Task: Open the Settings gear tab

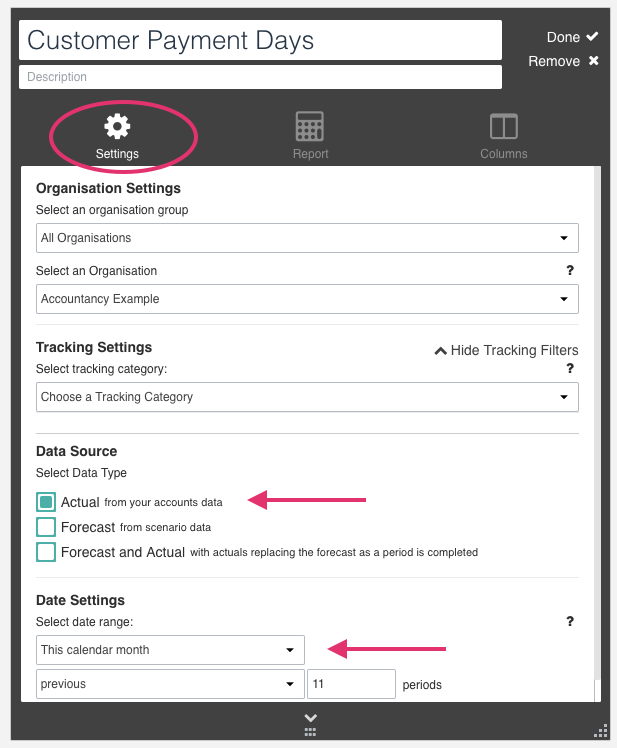Action: pos(117,136)
